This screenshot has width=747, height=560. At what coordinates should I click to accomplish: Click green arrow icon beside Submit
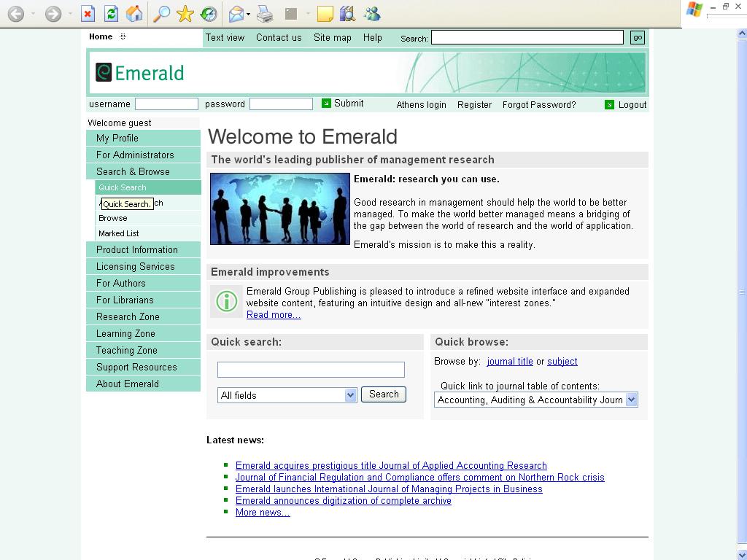[326, 104]
